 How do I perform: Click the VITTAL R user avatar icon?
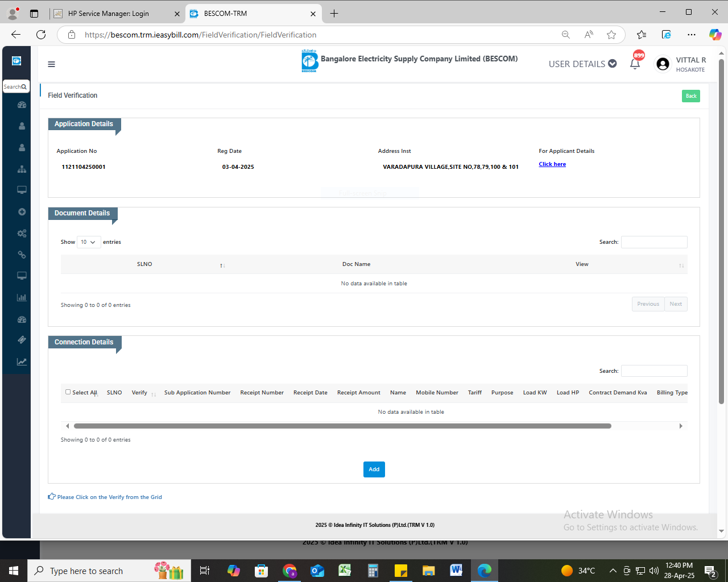click(663, 64)
